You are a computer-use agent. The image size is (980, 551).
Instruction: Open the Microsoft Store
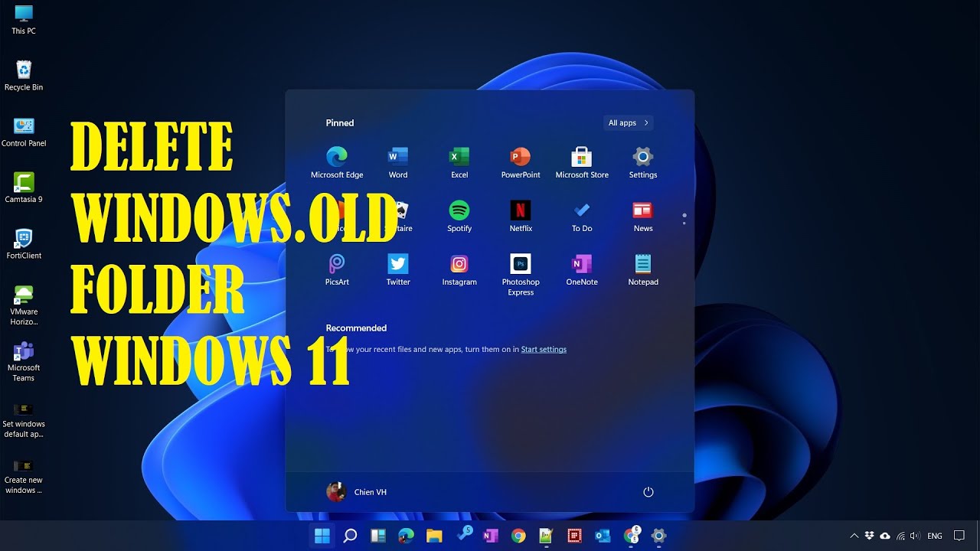[581, 163]
